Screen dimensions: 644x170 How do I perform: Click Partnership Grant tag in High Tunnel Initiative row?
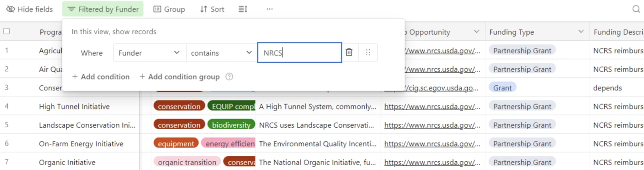tap(522, 106)
